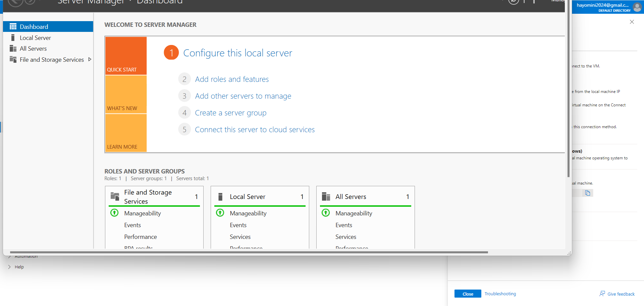644x306 pixels.
Task: Click the Manageability green status icon under Local Server
Action: pos(220,213)
